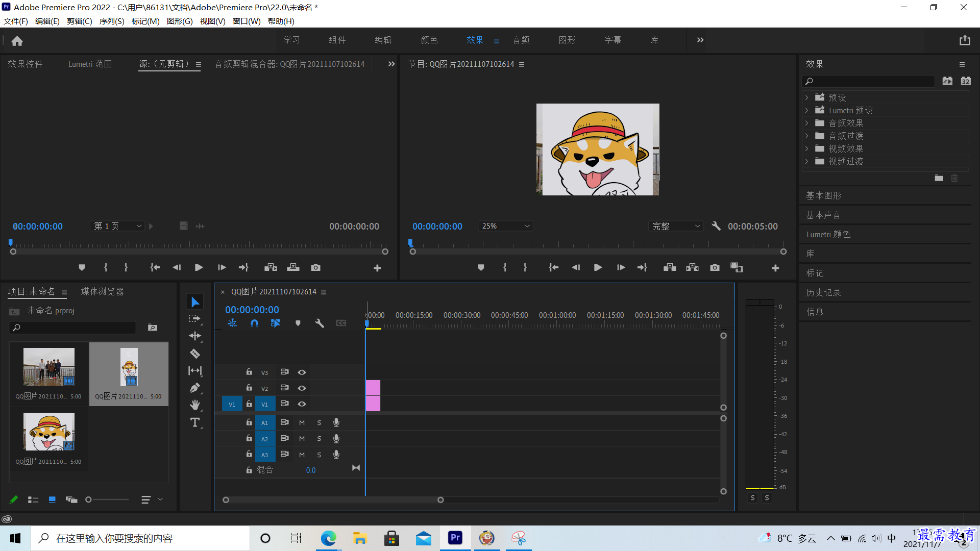Select the Hand tool
Viewport: 980px width, 551px height.
coord(195,405)
